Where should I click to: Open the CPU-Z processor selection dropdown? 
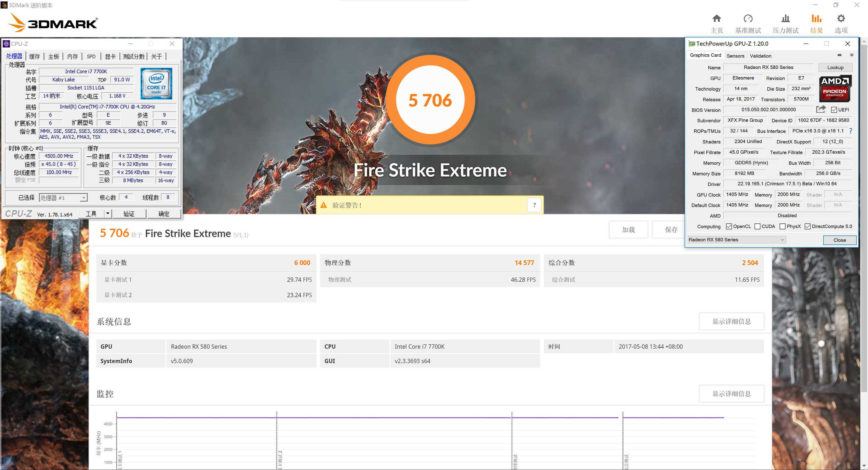point(83,198)
